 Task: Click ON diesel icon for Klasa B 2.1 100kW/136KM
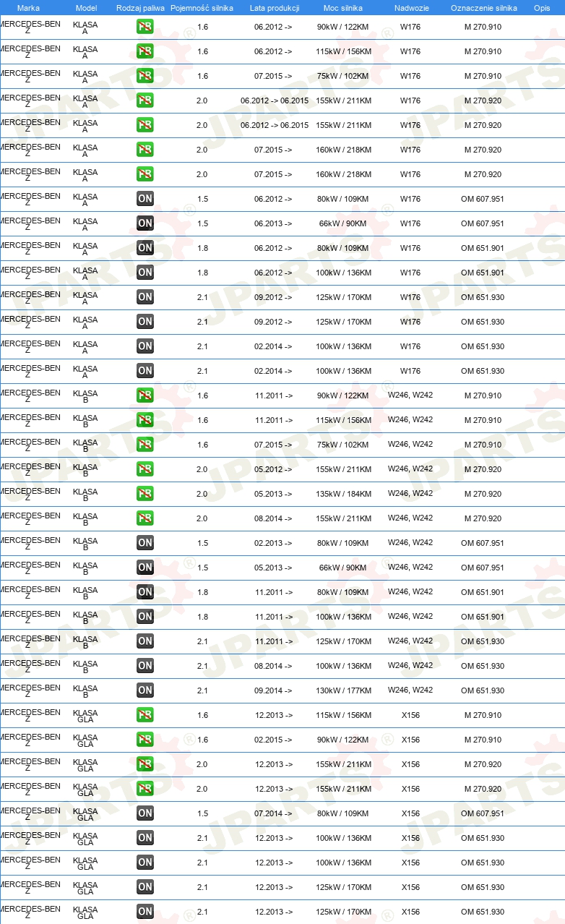[145, 666]
